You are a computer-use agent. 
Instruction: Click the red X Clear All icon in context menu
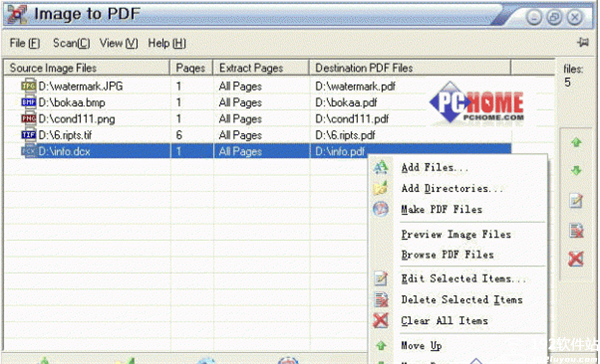(x=381, y=320)
